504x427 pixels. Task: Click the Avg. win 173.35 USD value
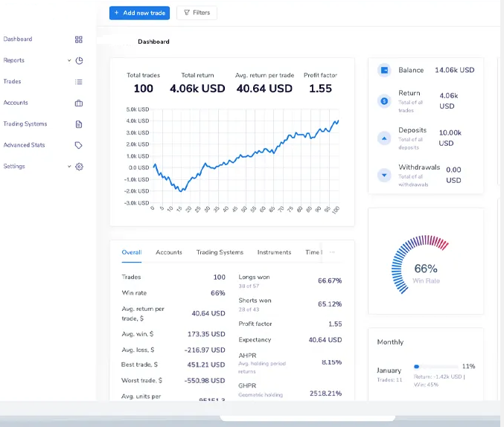click(206, 334)
